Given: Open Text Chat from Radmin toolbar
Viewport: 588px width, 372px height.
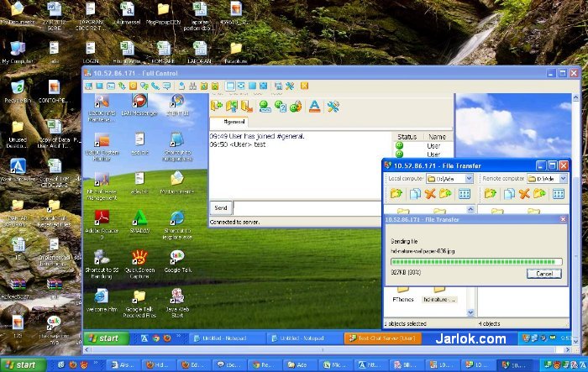Looking at the screenshot, I should pos(144,86).
